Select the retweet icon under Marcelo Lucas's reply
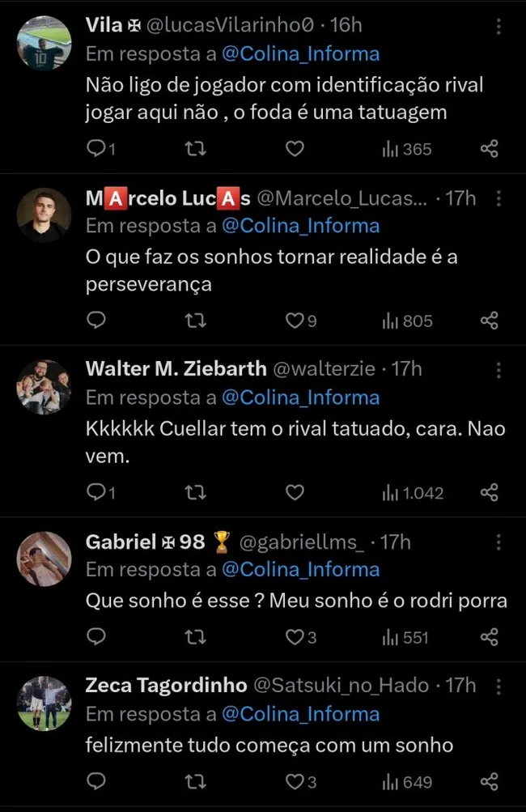The image size is (526, 812). (x=195, y=321)
